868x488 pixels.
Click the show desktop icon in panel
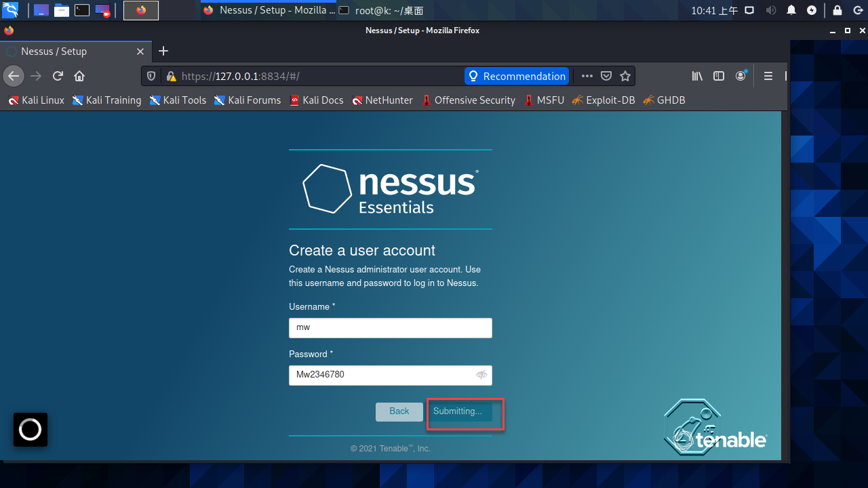(41, 10)
